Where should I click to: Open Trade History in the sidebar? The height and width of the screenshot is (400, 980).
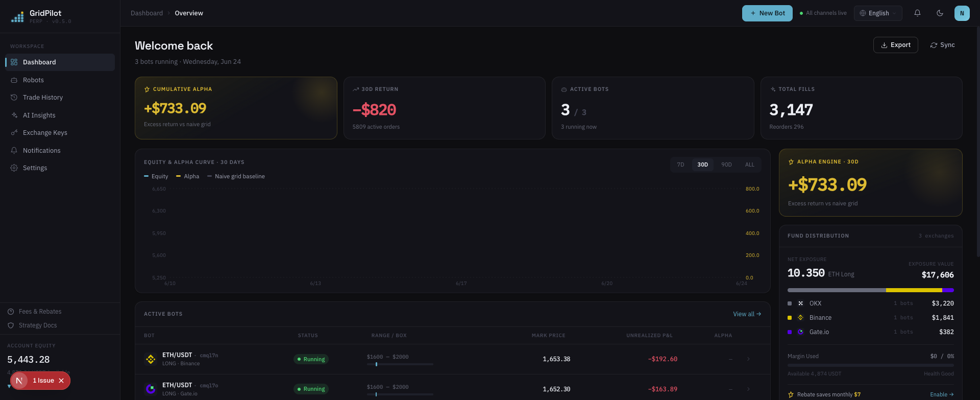pyautogui.click(x=60, y=98)
